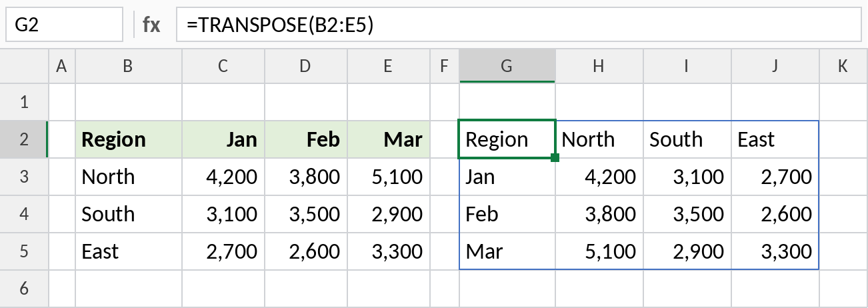Click cell D3 with 3,800
Image resolution: width=868 pixels, height=308 pixels.
306,177
